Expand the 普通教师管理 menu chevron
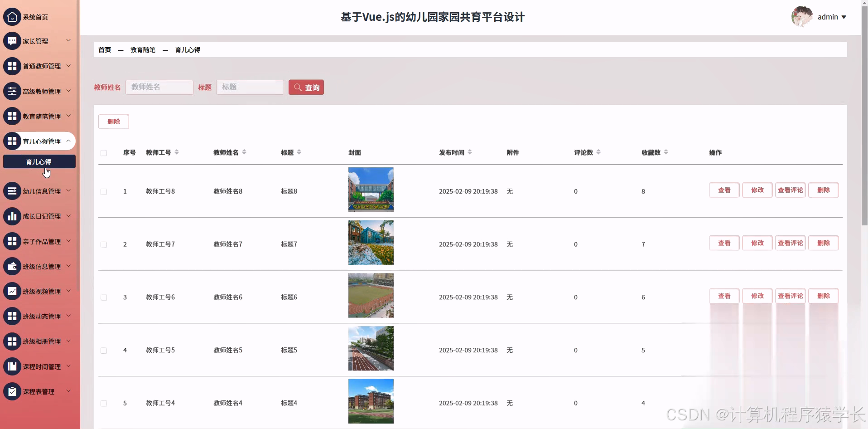 click(68, 66)
